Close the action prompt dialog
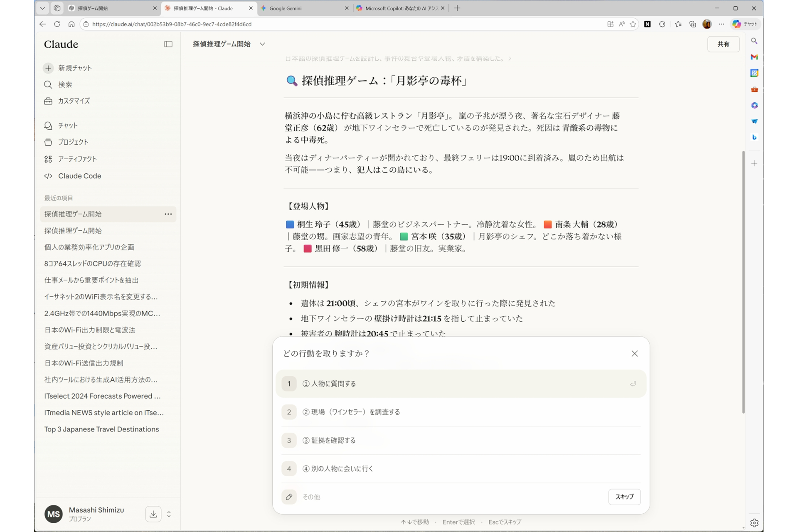The image size is (798, 532). pyautogui.click(x=634, y=353)
